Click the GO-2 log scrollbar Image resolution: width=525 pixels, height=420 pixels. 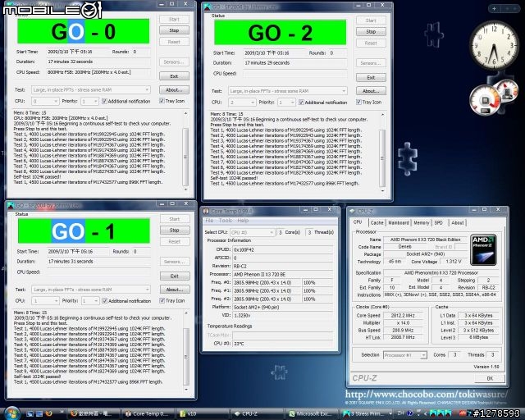[x=382, y=153]
